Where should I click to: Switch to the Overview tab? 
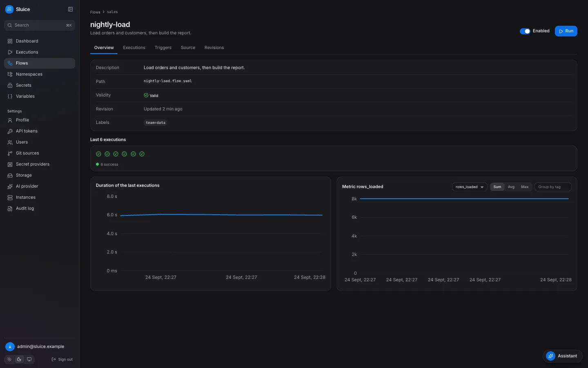click(x=104, y=48)
